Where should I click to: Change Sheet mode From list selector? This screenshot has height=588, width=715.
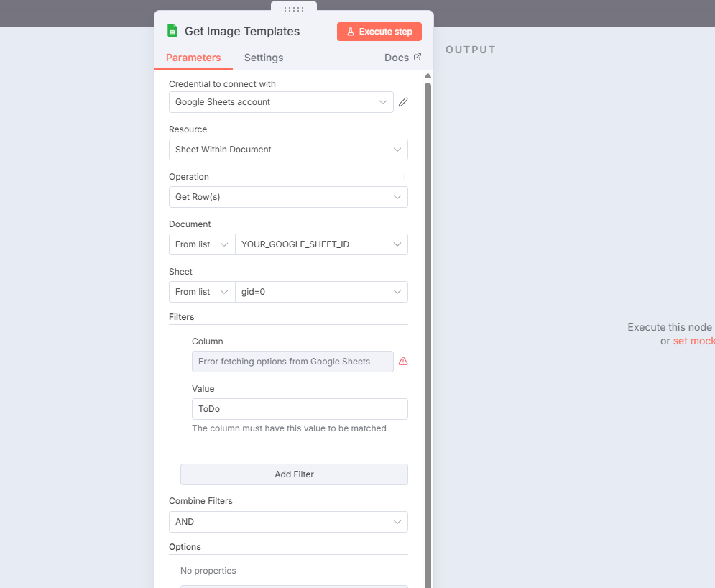click(x=202, y=292)
